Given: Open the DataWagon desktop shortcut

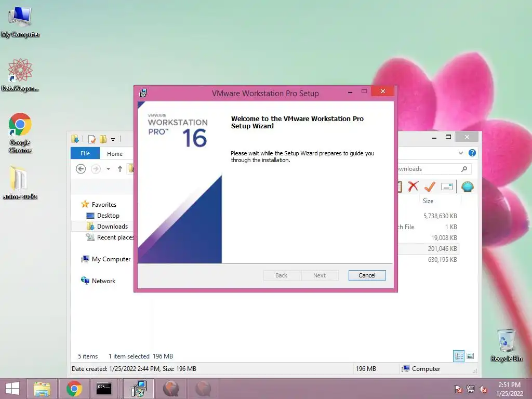Looking at the screenshot, I should pos(20,75).
